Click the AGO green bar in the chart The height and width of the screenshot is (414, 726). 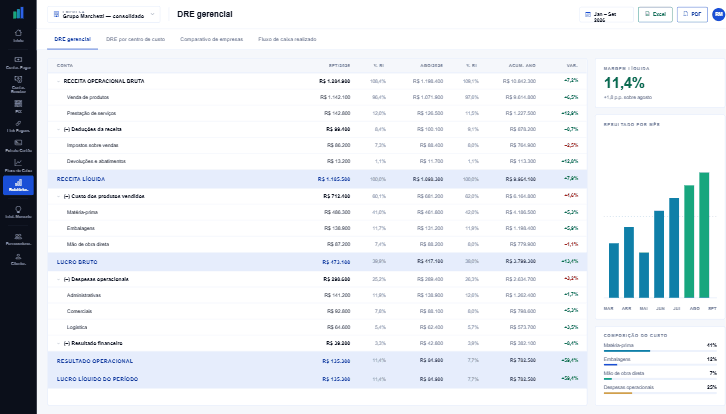689,241
